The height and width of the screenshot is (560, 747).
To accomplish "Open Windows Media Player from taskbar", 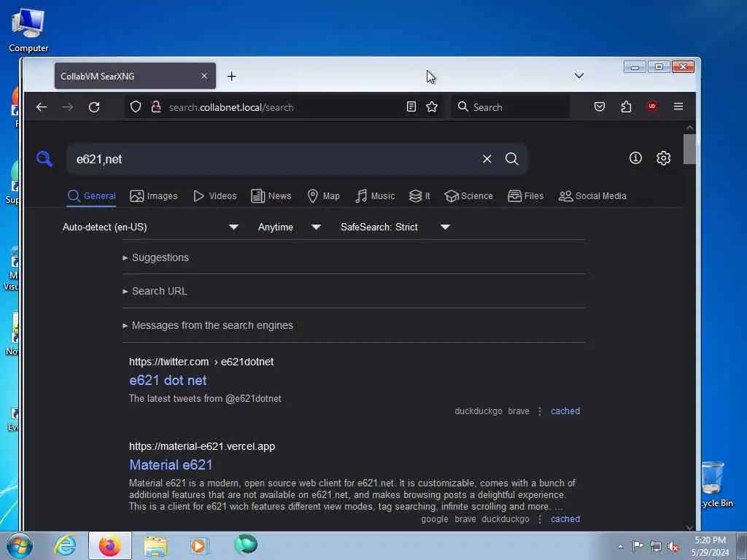I will [199, 545].
